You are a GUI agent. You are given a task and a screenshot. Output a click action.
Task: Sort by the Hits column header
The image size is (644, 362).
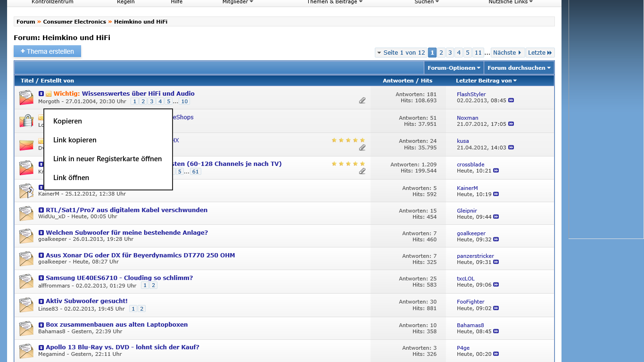click(x=427, y=81)
